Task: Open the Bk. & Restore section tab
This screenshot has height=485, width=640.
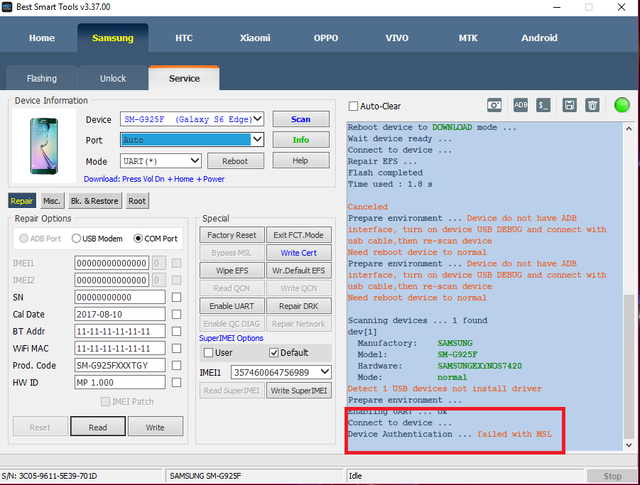Action: tap(95, 201)
